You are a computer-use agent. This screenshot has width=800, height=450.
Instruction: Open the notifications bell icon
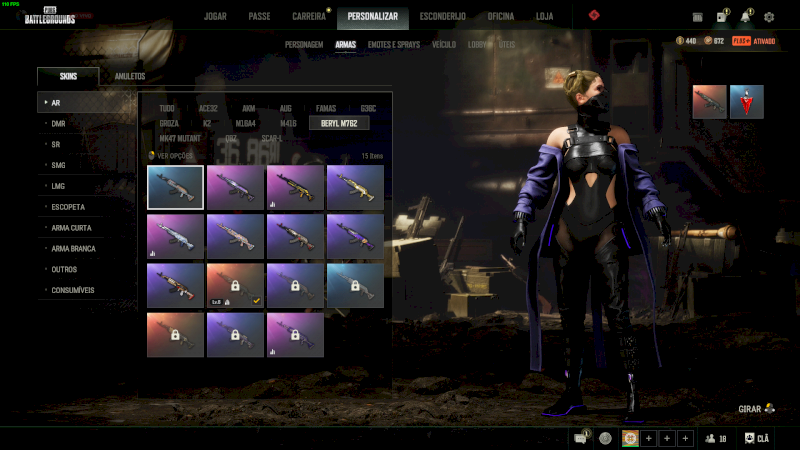(746, 16)
